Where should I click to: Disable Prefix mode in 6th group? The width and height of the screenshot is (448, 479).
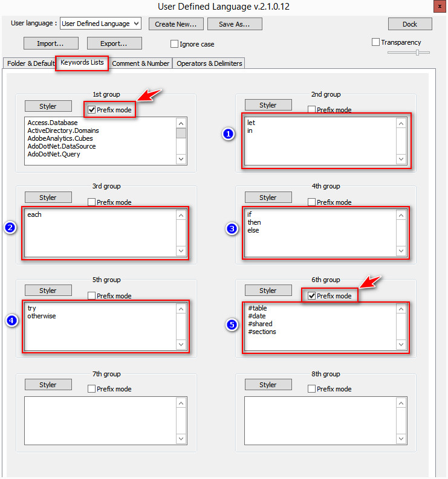[311, 296]
